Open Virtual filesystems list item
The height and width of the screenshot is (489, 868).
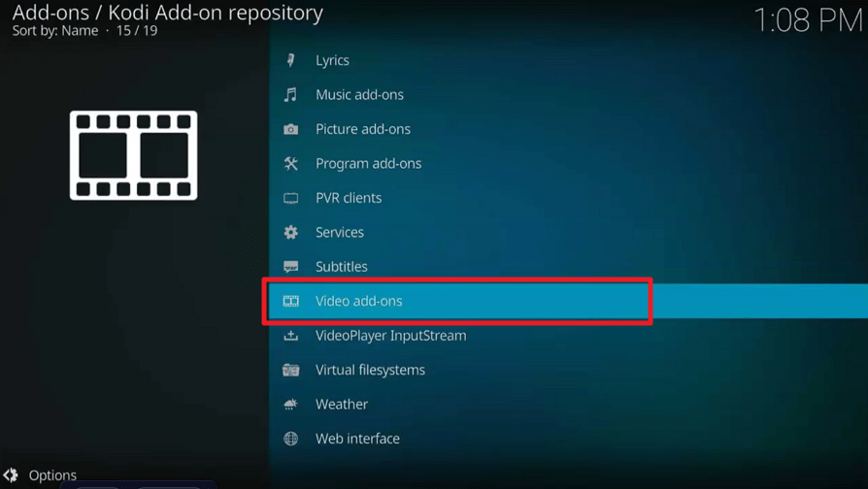tap(569, 370)
